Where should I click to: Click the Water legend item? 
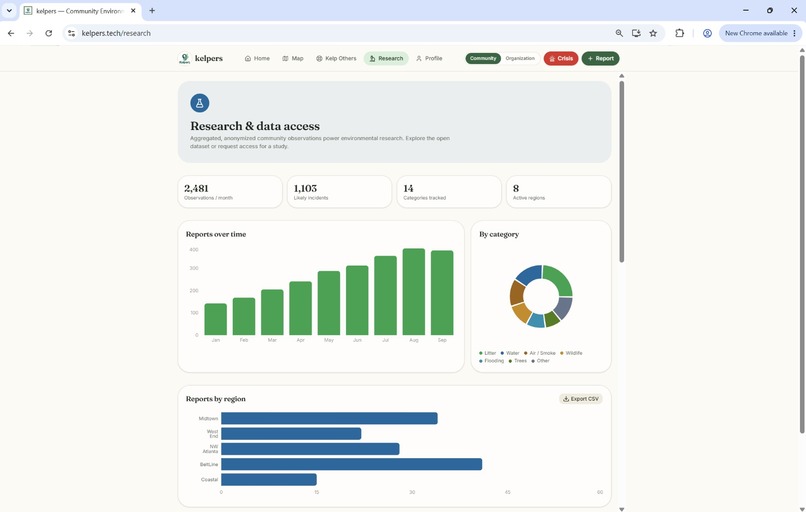[510, 353]
